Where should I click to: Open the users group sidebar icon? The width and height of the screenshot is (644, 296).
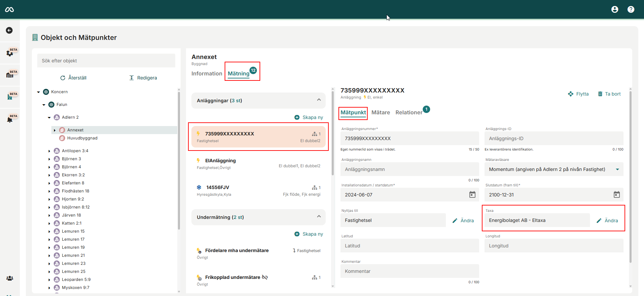point(10,278)
